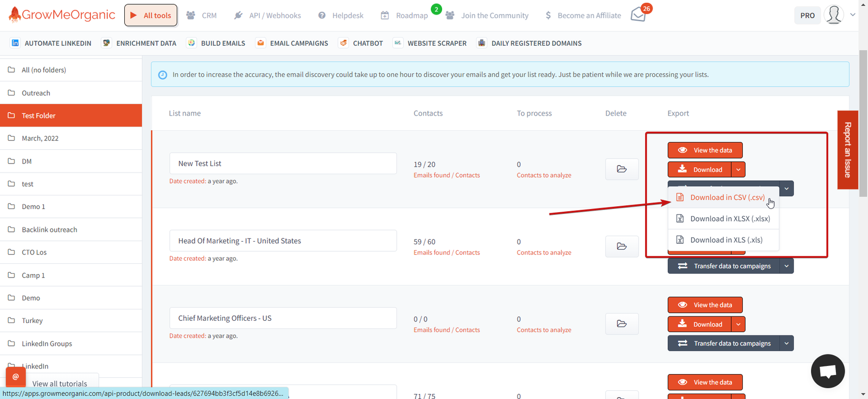Expand Transfer data dropdown for Head Of Marketing

(x=787, y=266)
